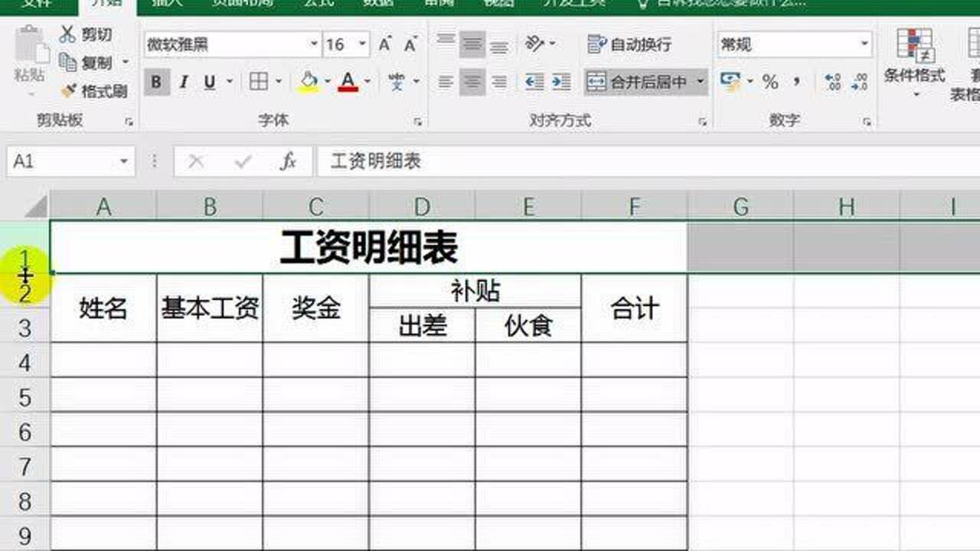The height and width of the screenshot is (551, 980).
Task: Select the merged title cell 工资明细表
Action: click(368, 247)
